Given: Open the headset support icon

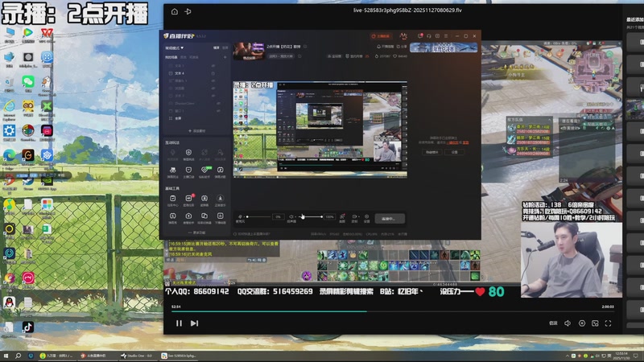Looking at the screenshot, I should 429,36.
